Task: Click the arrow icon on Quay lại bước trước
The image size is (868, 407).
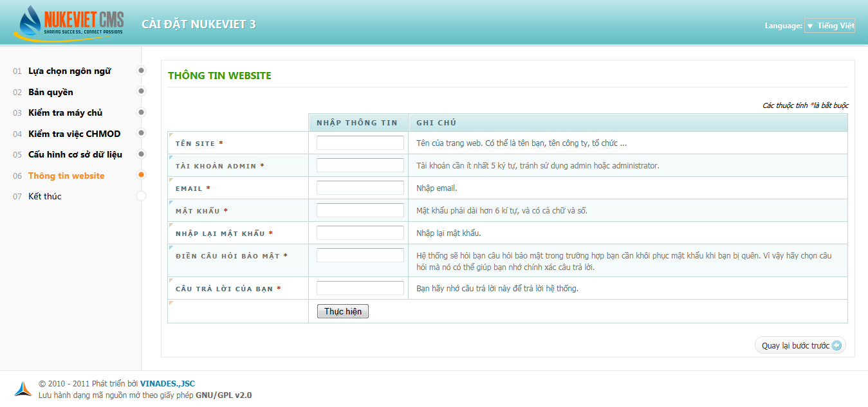Action: click(836, 346)
